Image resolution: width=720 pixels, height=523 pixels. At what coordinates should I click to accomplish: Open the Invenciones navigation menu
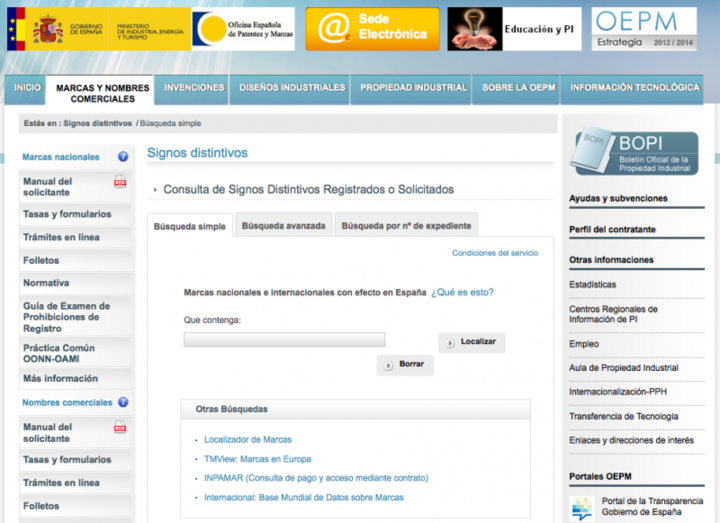point(194,88)
